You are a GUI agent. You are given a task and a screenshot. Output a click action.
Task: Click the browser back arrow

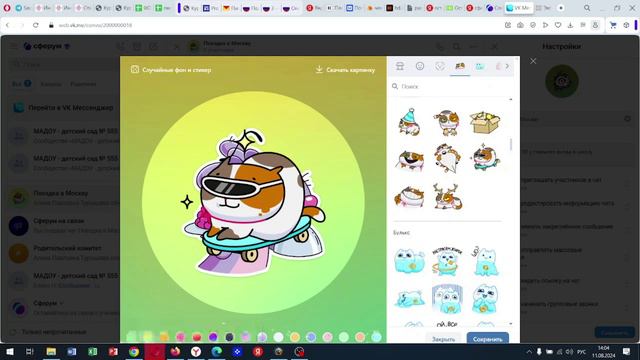coord(7,25)
